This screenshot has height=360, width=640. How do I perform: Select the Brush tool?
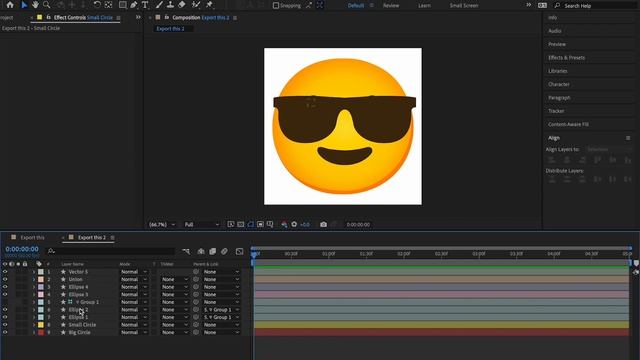click(159, 5)
